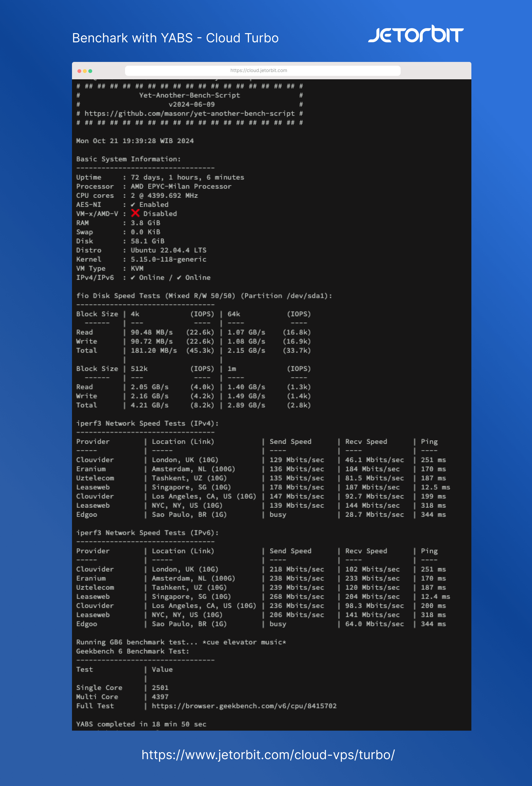Click uptime value '72 days, 1 hours, 6 minutes'
Image resolution: width=532 pixels, height=786 pixels.
pyautogui.click(x=188, y=178)
